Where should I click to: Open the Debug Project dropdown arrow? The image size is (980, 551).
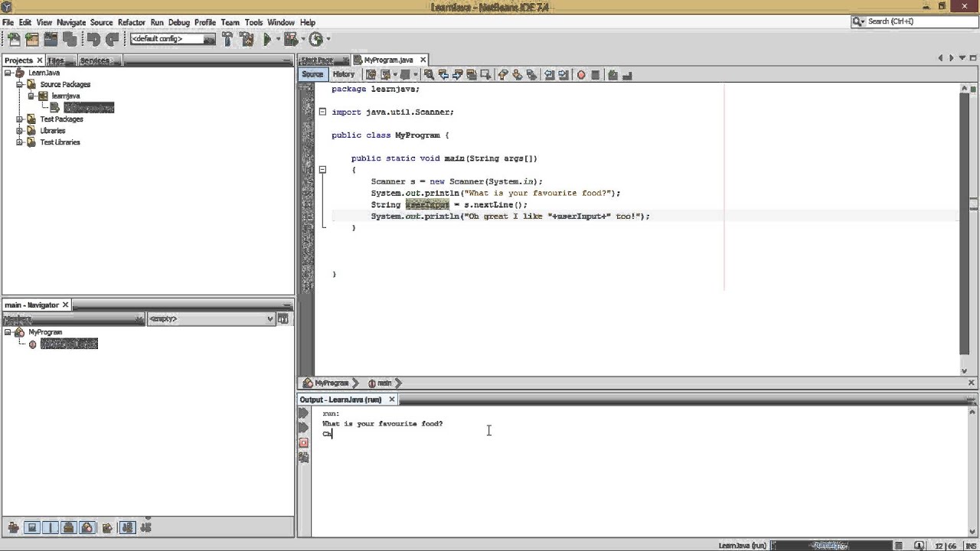tap(302, 39)
